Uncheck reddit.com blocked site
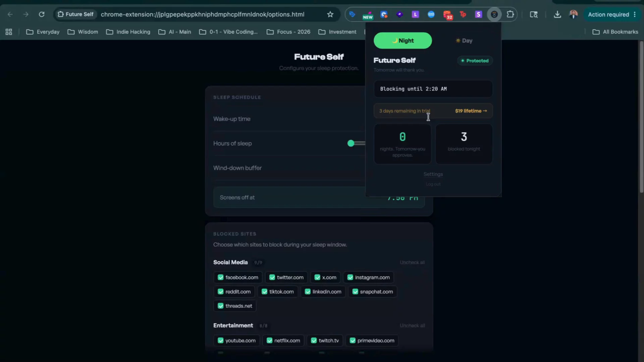The width and height of the screenshot is (644, 362). (x=220, y=292)
